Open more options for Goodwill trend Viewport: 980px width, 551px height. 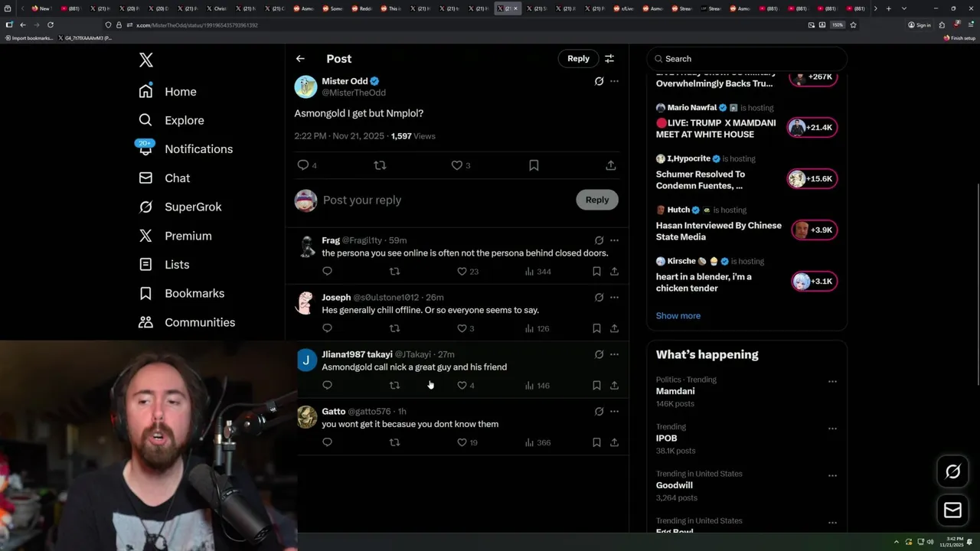[832, 475]
